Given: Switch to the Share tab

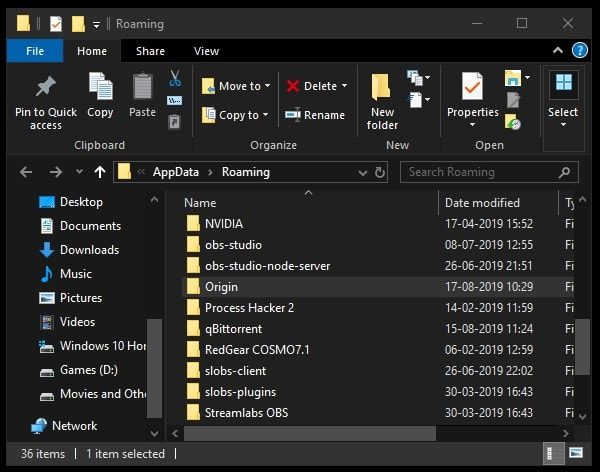Looking at the screenshot, I should [150, 51].
